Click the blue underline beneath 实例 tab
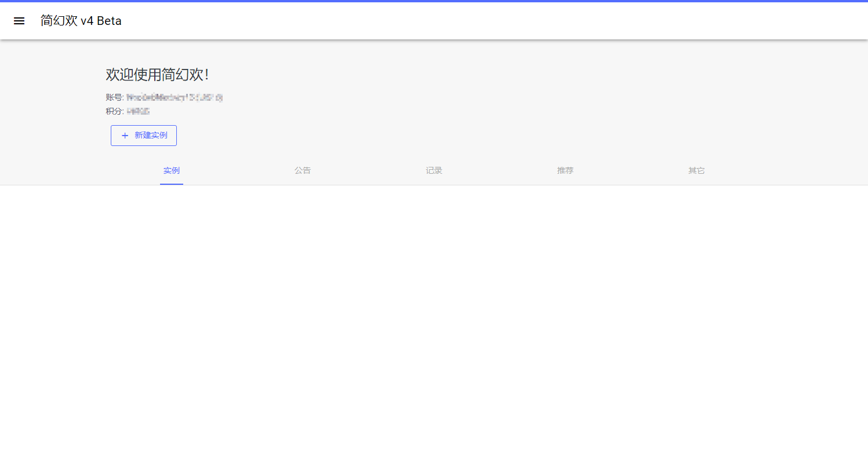Viewport: 868px width, 471px height. pos(172,184)
